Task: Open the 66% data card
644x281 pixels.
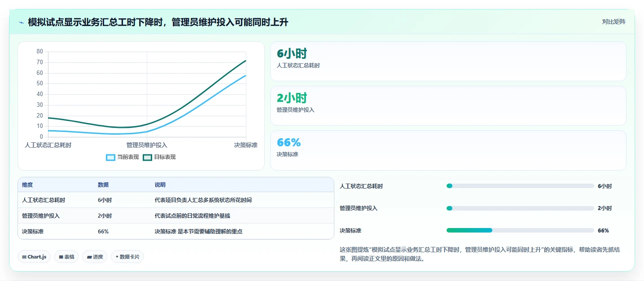Action: [448, 150]
